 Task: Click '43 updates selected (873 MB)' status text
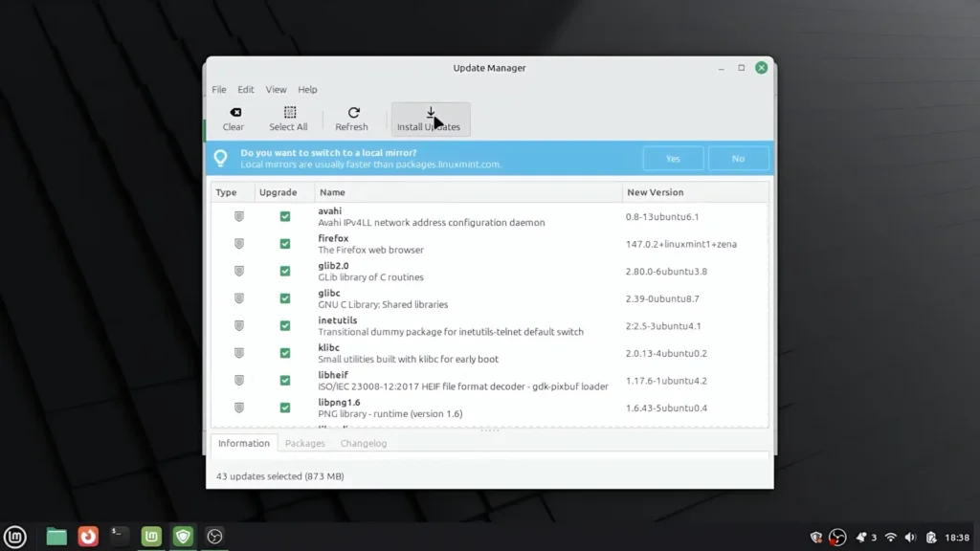click(x=280, y=476)
